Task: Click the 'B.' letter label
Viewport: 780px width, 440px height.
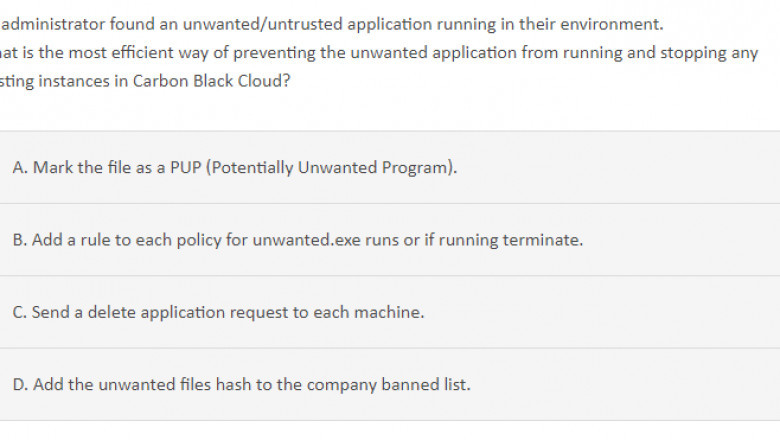Action: coord(20,240)
